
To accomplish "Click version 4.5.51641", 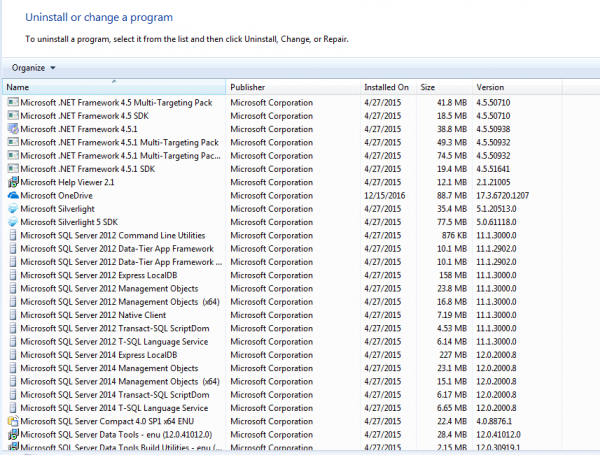I will tap(493, 169).
